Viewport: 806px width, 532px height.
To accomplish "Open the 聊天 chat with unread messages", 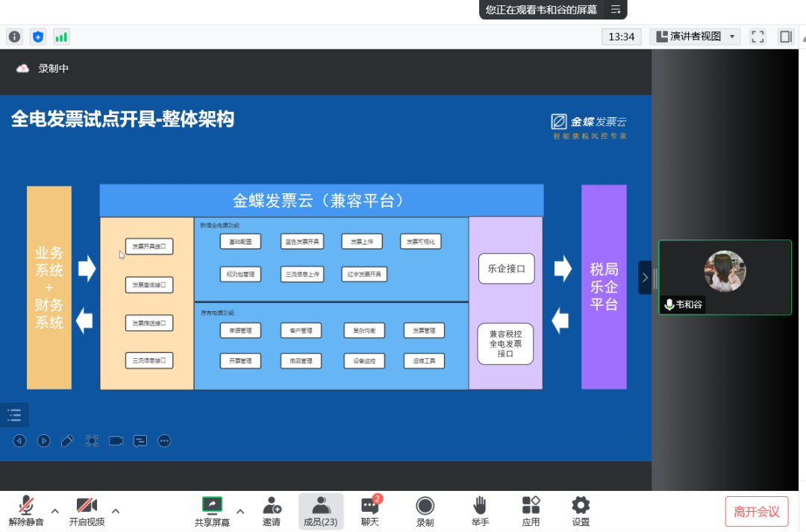I will (x=370, y=511).
